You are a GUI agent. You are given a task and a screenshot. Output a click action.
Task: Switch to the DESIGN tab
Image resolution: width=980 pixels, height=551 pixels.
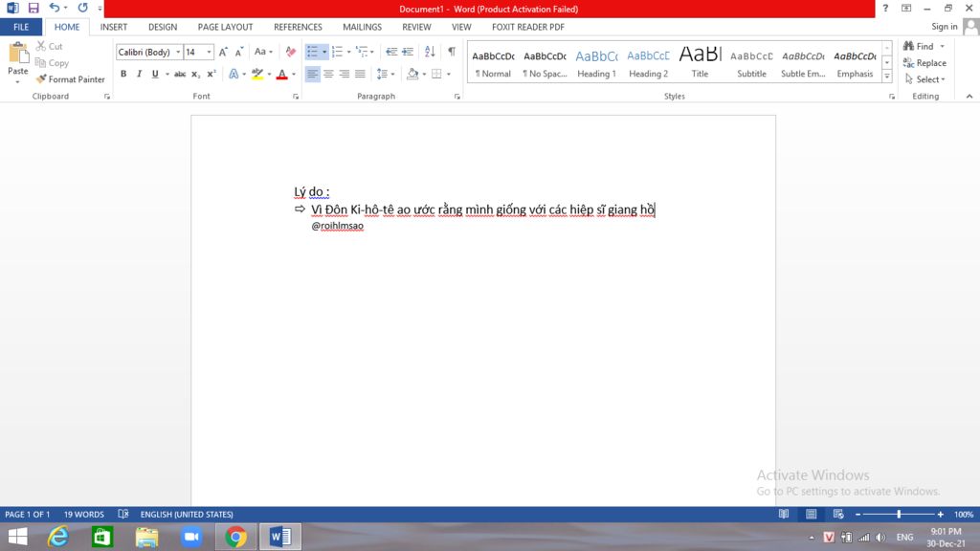click(x=163, y=27)
